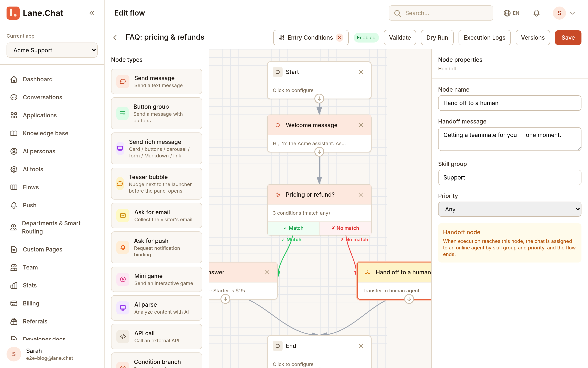Open Billing in the sidebar
Viewport: 588px width, 368px height.
pos(52,303)
